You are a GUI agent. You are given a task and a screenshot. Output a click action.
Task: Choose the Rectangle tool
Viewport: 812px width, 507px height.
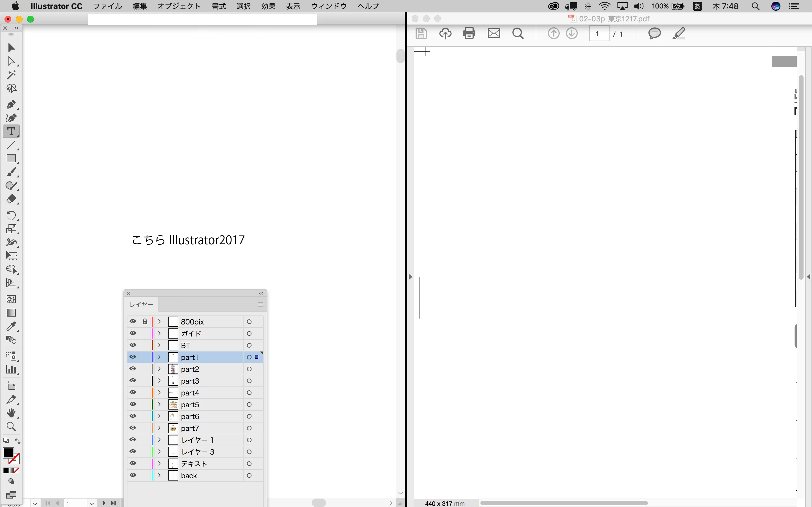point(11,159)
